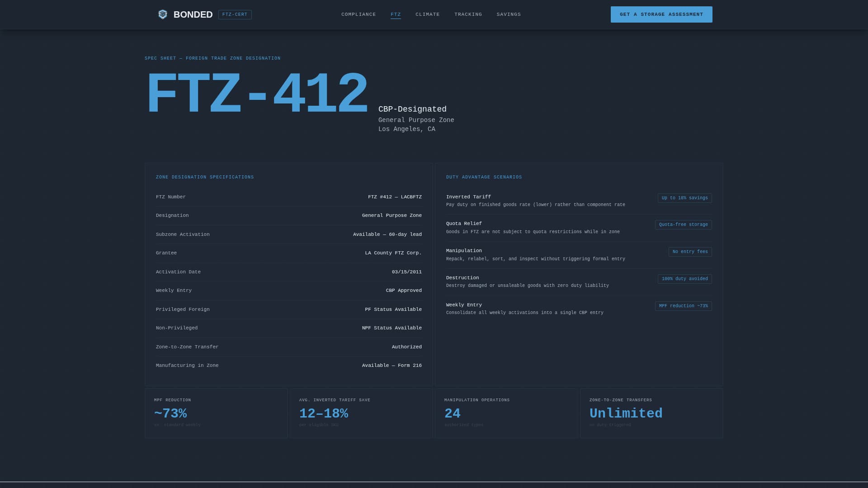Switch to the COMPLIANCE menu item
868x488 pixels.
point(358,14)
